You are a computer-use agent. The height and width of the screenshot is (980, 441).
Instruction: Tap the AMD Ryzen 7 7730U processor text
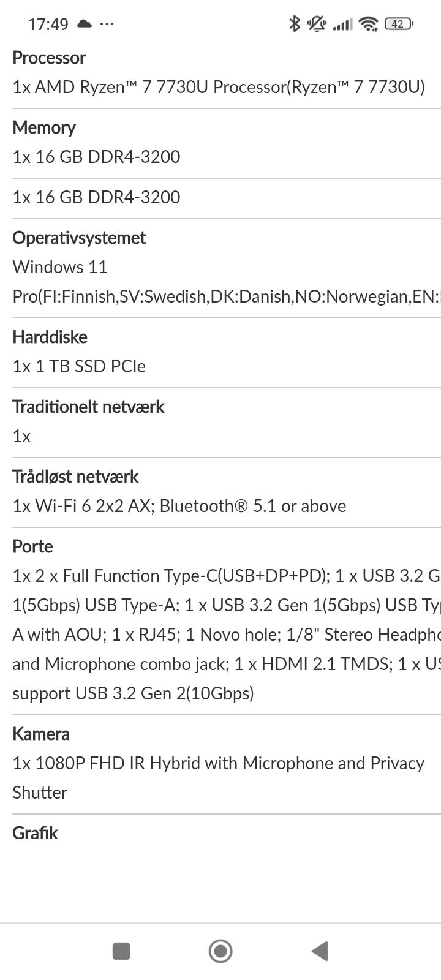(x=219, y=87)
